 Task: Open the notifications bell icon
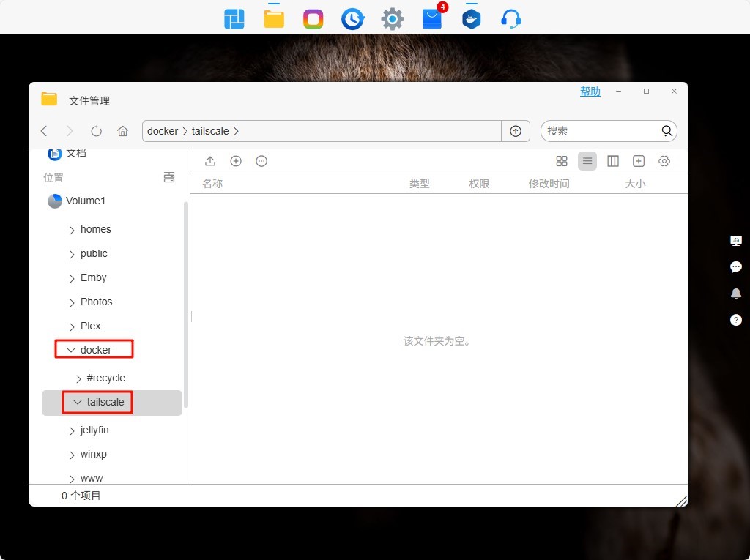pyautogui.click(x=736, y=294)
